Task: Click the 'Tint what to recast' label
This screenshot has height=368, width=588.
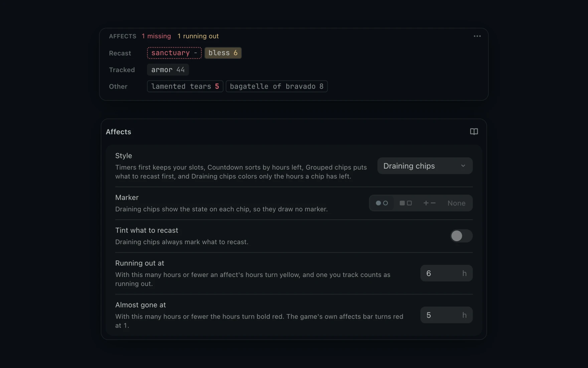Action: [147, 231]
